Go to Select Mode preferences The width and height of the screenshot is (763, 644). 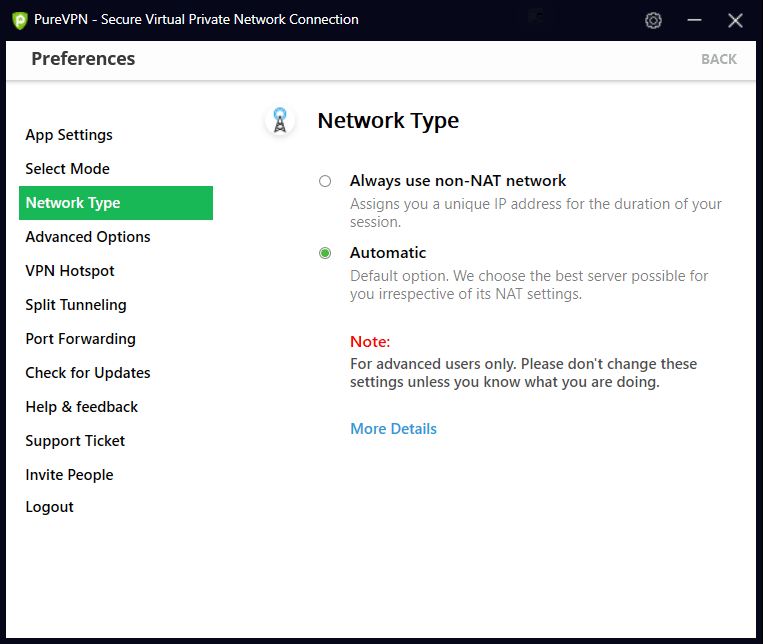pyautogui.click(x=67, y=169)
